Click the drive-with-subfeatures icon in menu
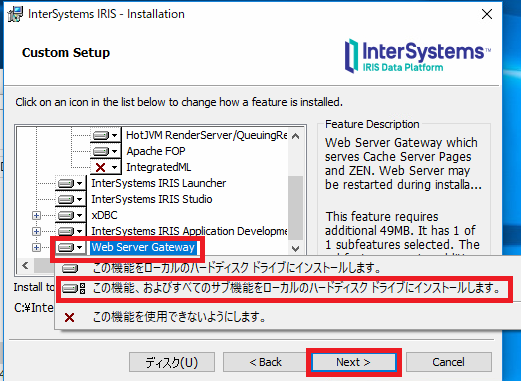521x381 pixels. 74,288
